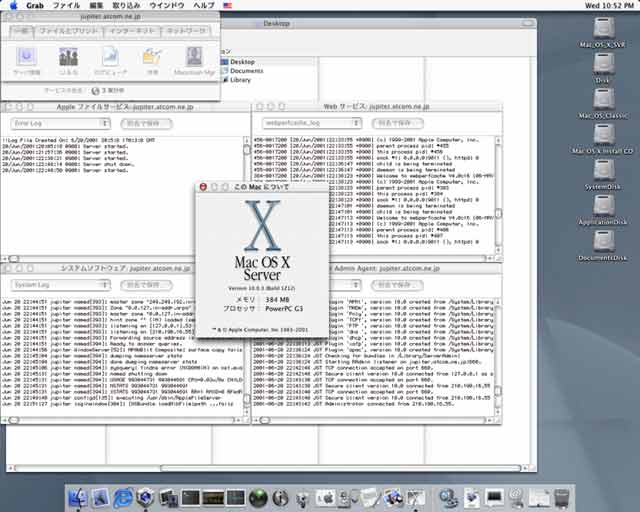Click the US flag input menu icon

click(228, 5)
